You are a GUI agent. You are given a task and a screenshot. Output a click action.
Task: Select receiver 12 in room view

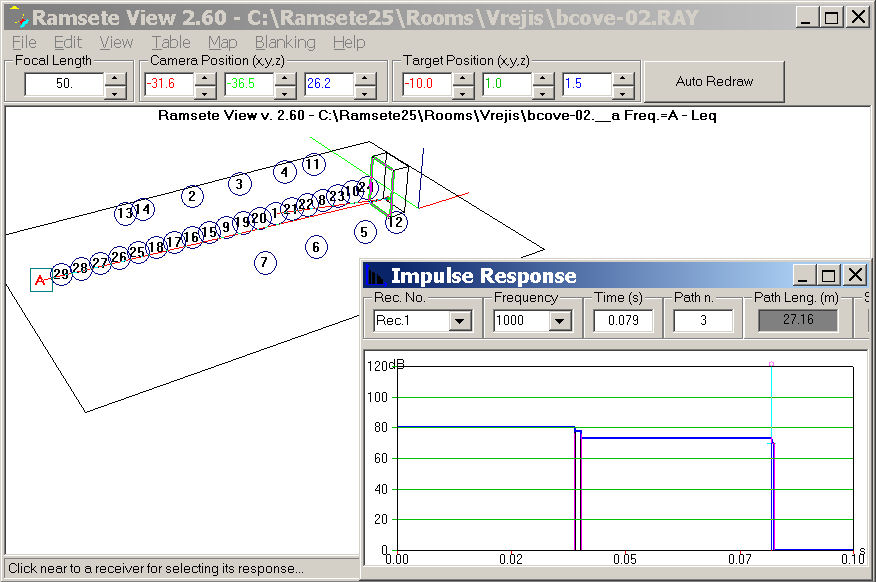click(396, 222)
